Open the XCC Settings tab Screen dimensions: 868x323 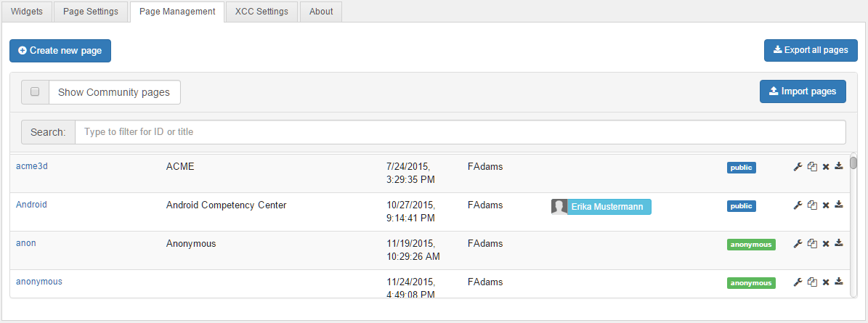(x=261, y=12)
